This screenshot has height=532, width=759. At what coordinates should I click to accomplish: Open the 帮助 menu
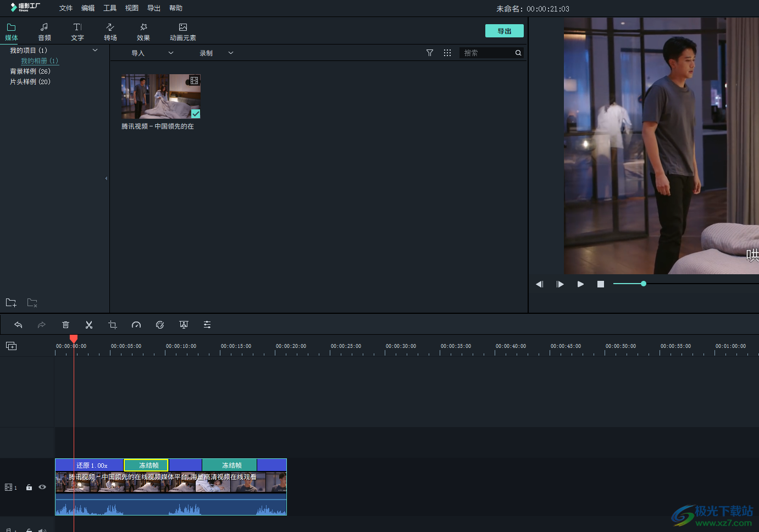[x=176, y=8]
